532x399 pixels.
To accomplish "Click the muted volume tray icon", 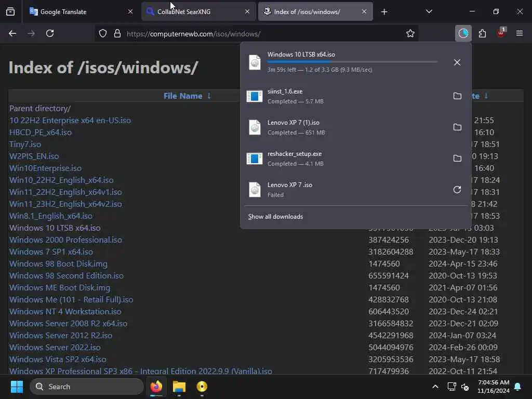I will click(465, 387).
